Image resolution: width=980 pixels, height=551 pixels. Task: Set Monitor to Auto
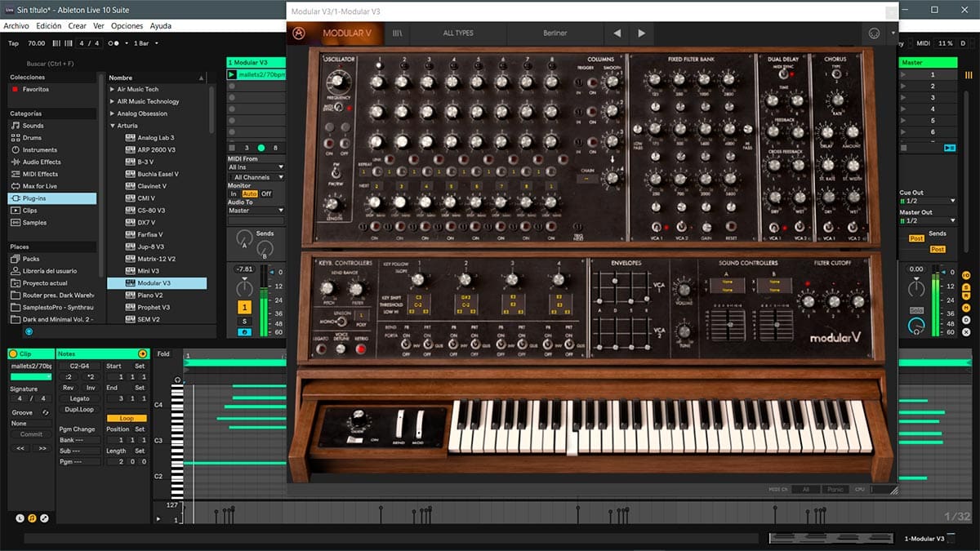(x=250, y=193)
